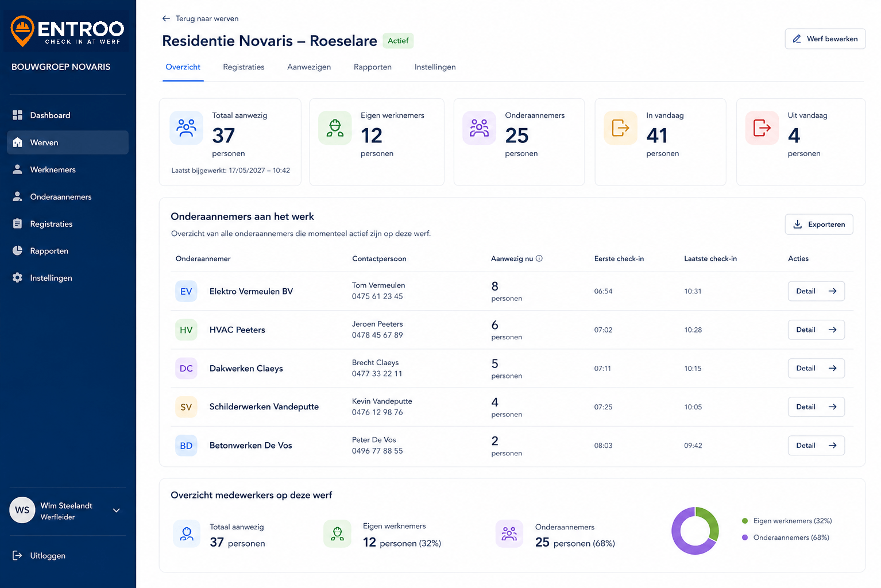Click the BD avatar badge

186,445
